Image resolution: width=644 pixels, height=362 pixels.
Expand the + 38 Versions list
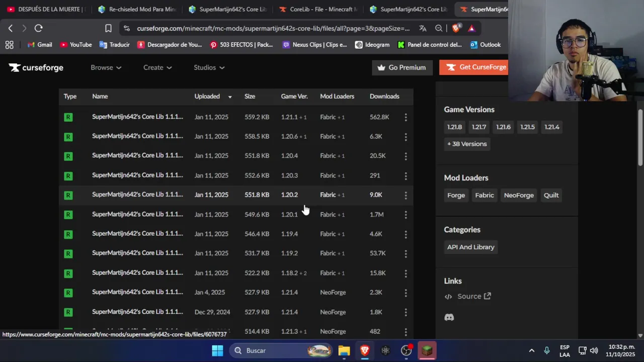[467, 144]
